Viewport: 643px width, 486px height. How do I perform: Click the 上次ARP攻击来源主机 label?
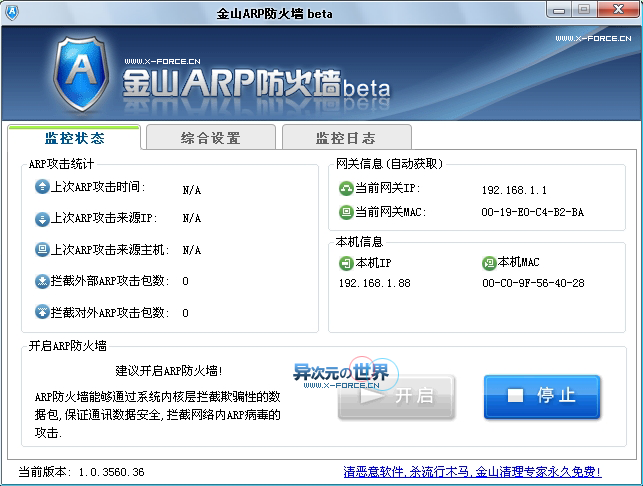110,250
